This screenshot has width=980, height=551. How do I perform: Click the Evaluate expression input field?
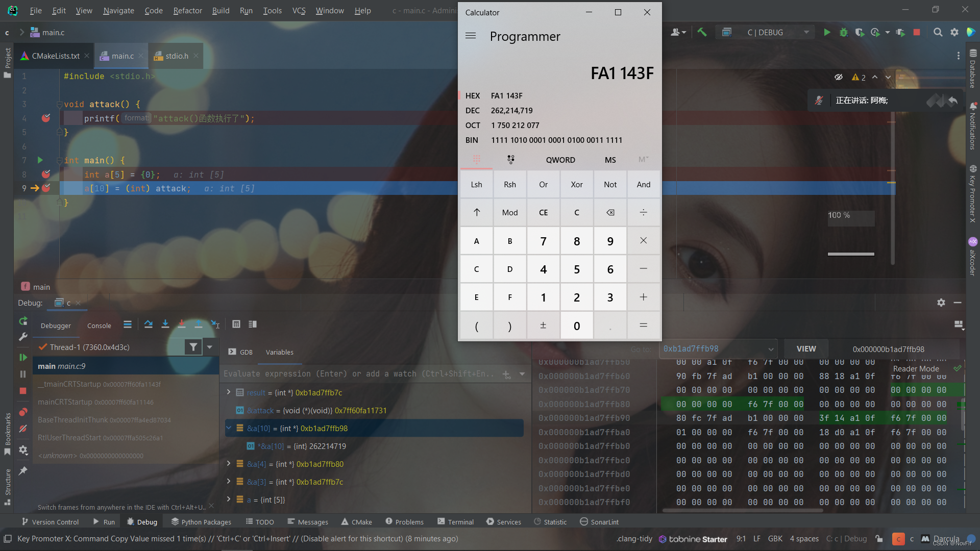(x=357, y=374)
